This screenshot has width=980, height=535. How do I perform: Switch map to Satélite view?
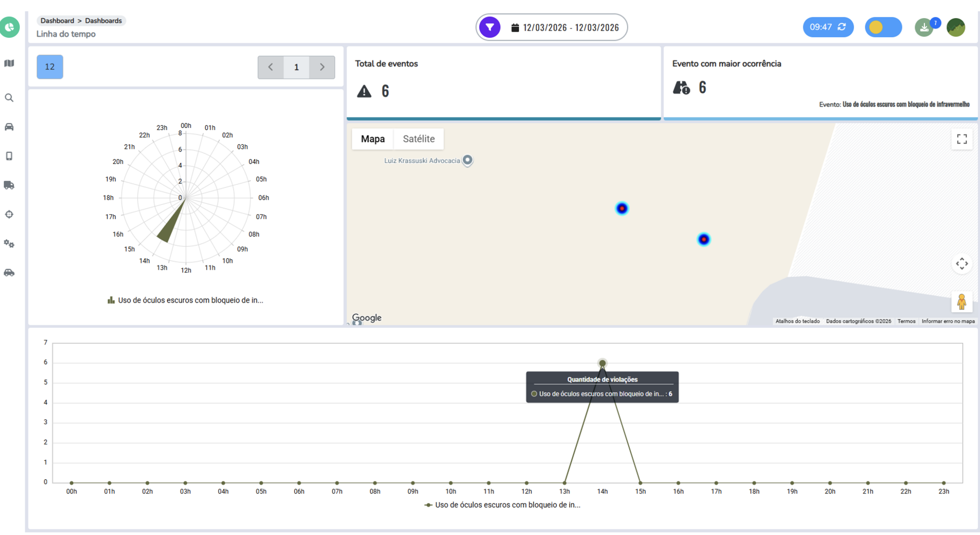click(418, 139)
